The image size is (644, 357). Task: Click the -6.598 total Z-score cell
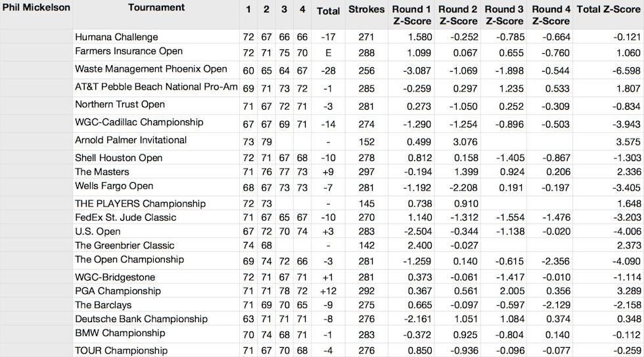tap(609, 70)
